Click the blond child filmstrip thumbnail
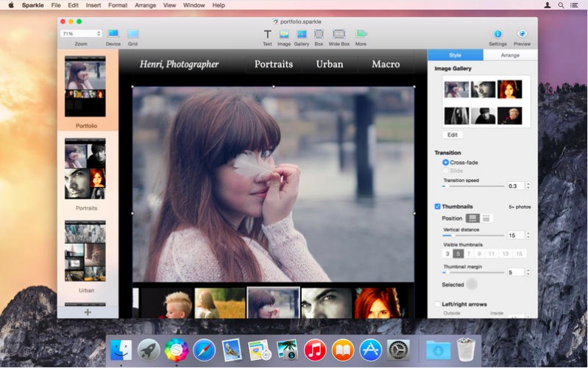Image resolution: width=588 pixels, height=368 pixels. (x=166, y=303)
